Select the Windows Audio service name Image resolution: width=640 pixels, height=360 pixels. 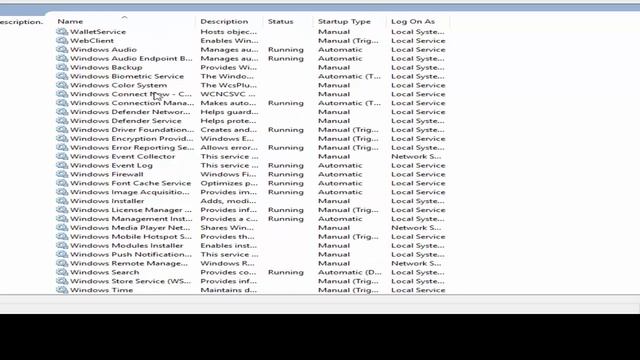click(103, 49)
